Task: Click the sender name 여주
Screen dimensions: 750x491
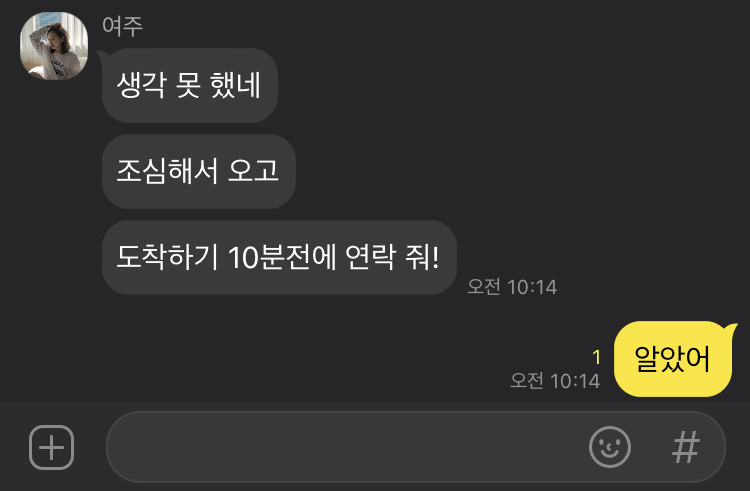Action: pos(122,26)
